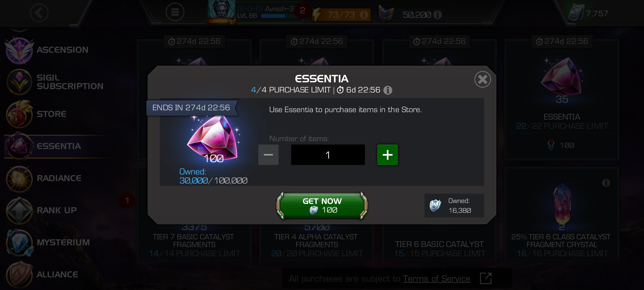The image size is (644, 290).
Task: Open the hamburger main menu icon
Action: [175, 12]
